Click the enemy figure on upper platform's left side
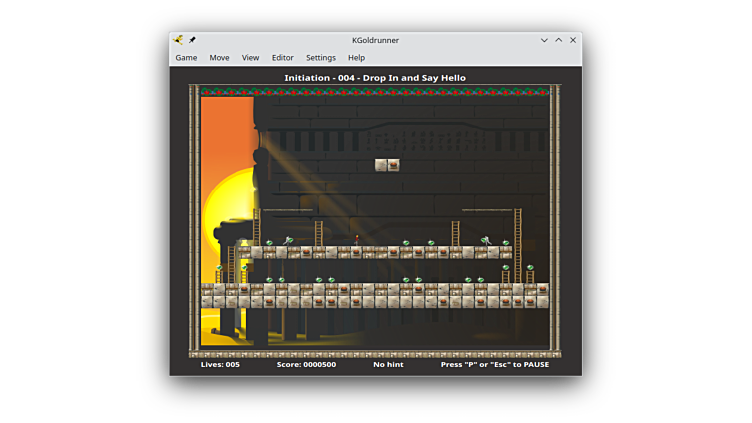 click(x=289, y=241)
